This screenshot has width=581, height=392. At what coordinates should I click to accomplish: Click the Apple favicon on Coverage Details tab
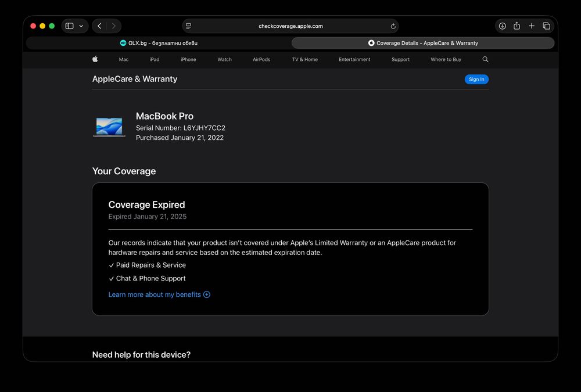tap(371, 43)
